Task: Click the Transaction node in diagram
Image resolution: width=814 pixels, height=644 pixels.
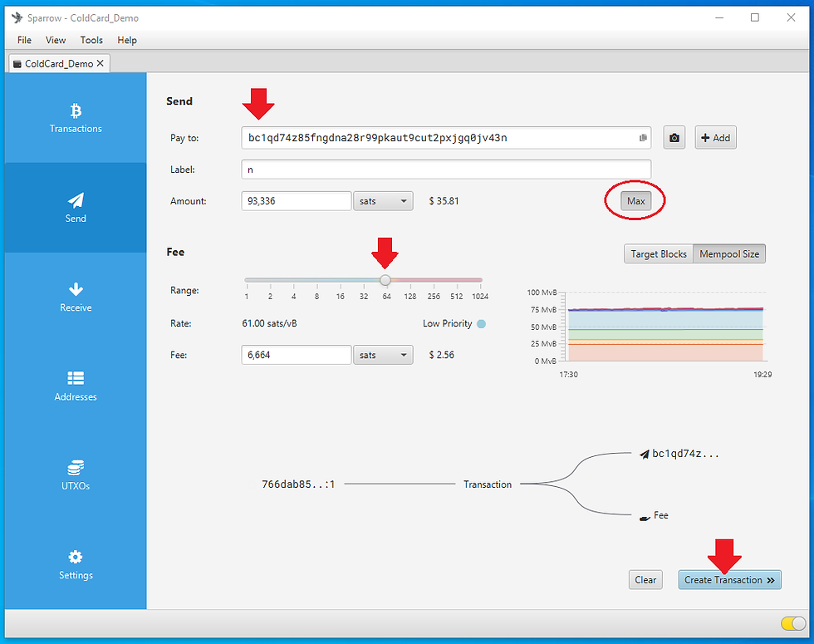Action: click(488, 484)
